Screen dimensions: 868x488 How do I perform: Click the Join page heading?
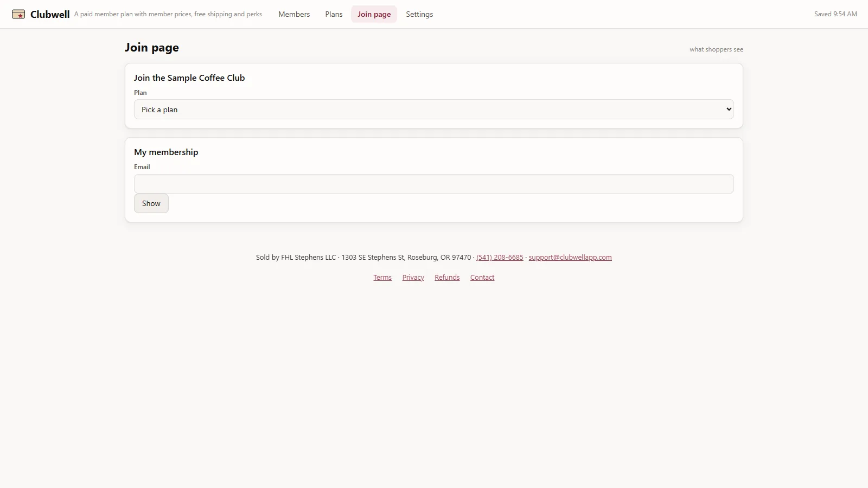click(152, 48)
